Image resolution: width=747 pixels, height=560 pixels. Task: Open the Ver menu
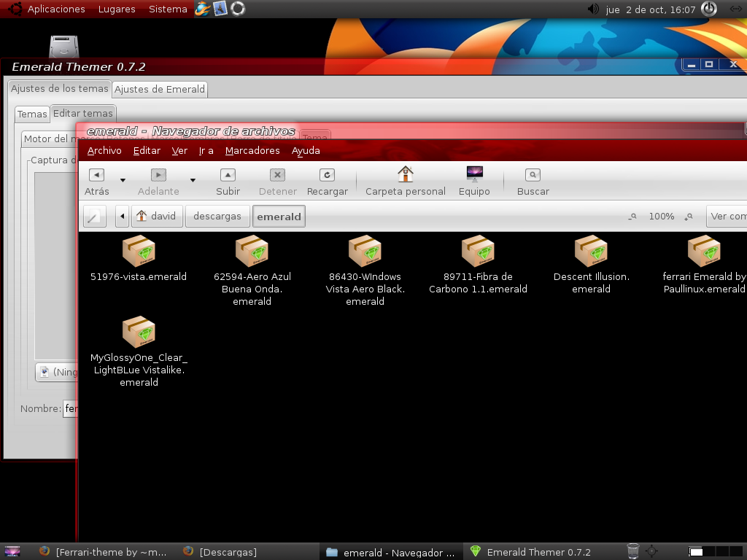pos(179,150)
